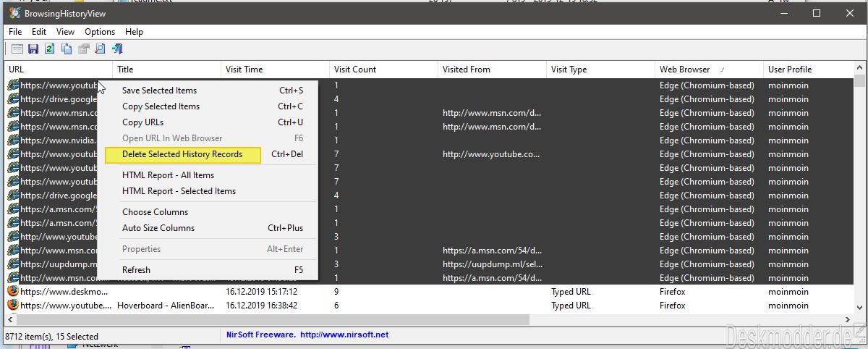Open the Edit menu

click(39, 32)
